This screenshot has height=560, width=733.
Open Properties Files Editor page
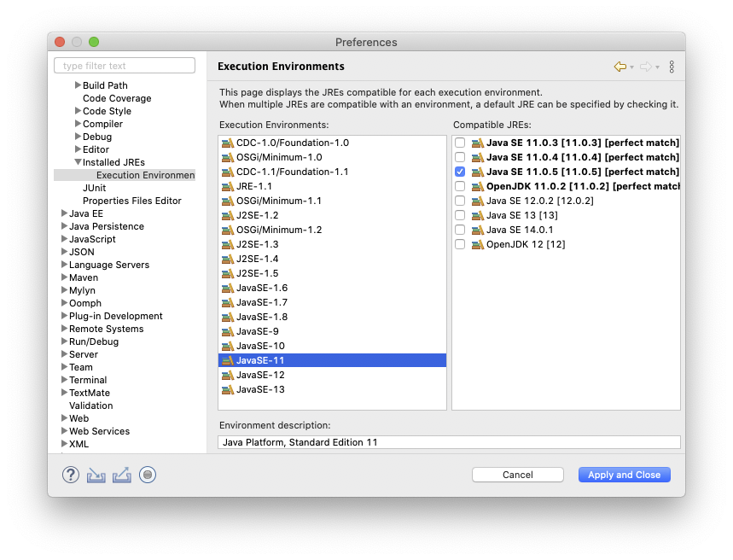[131, 201]
